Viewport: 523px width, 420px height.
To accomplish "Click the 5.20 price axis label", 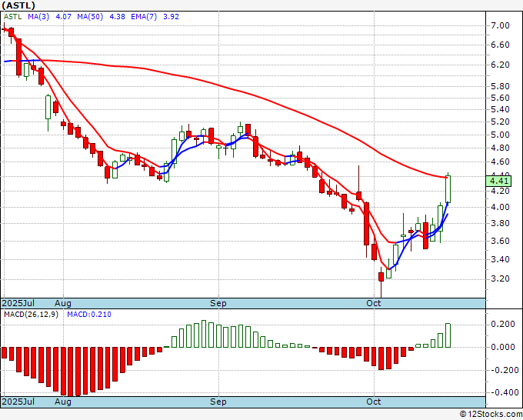I will [x=501, y=122].
